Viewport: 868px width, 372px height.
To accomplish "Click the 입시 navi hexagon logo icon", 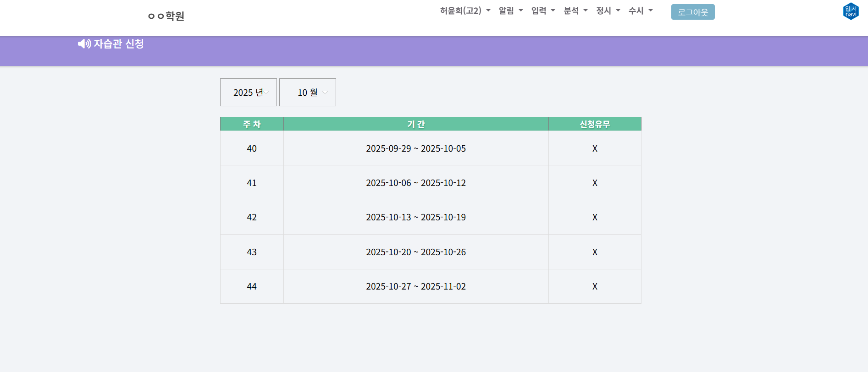I will (851, 11).
